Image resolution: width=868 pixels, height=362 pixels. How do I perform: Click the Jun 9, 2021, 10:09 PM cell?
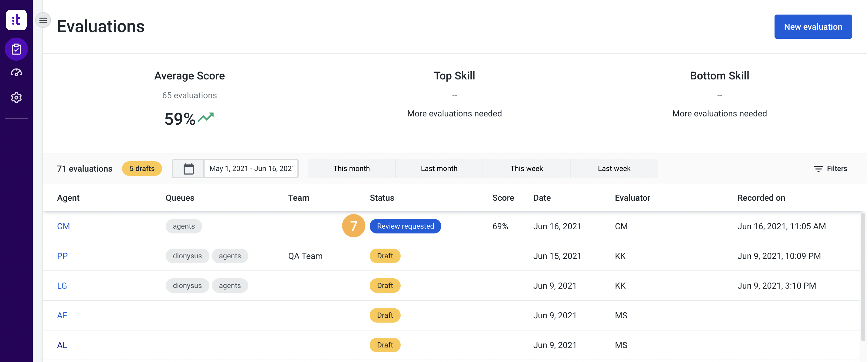click(x=779, y=256)
